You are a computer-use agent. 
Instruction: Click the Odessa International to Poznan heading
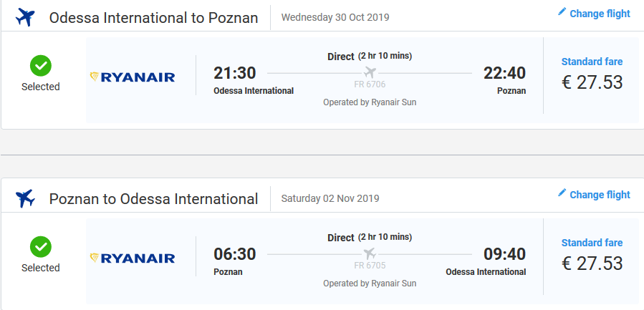point(153,18)
